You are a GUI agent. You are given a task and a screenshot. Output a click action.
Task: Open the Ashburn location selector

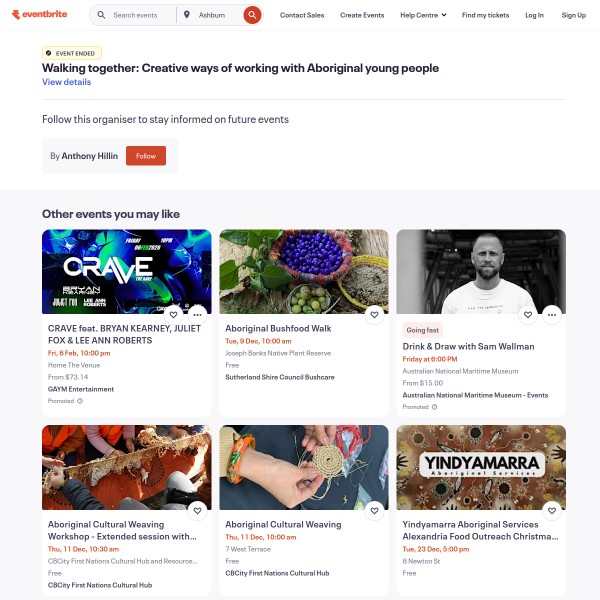click(212, 15)
